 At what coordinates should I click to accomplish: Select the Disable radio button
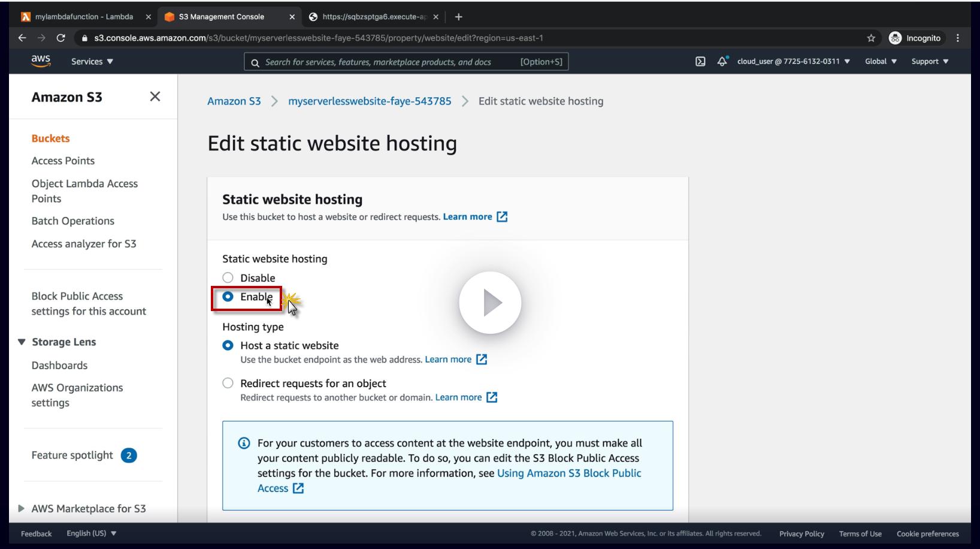(228, 277)
